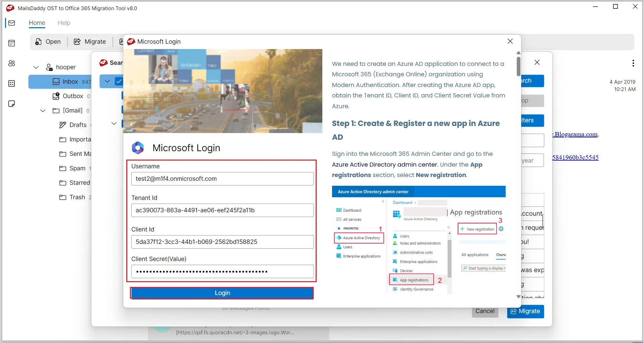Click the notes icon in sidebar
The image size is (644, 343).
[12, 103]
